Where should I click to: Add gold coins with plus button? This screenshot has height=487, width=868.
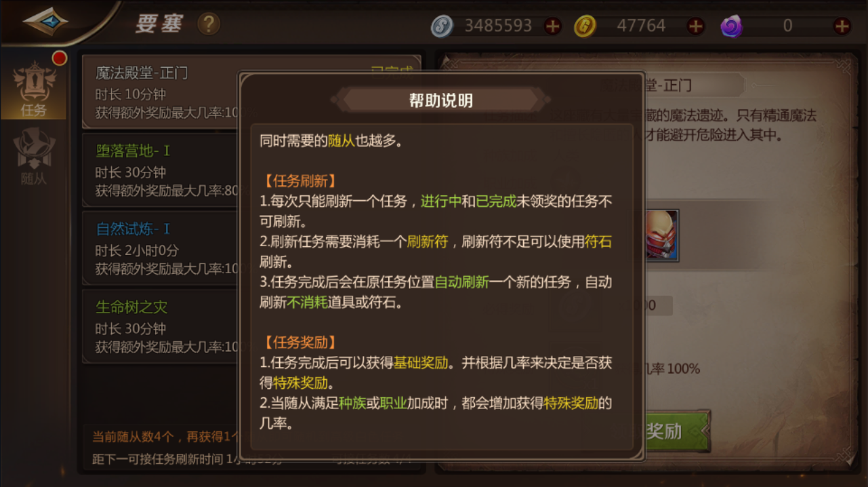(x=696, y=26)
